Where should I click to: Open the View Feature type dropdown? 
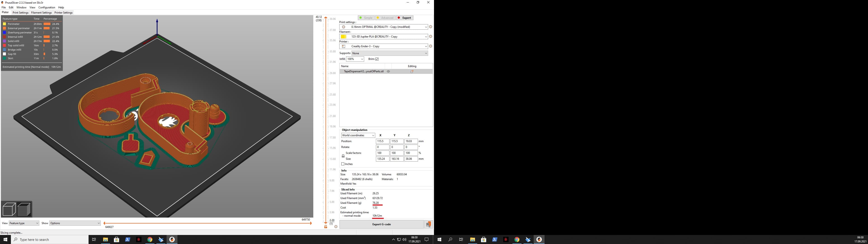pos(24,223)
